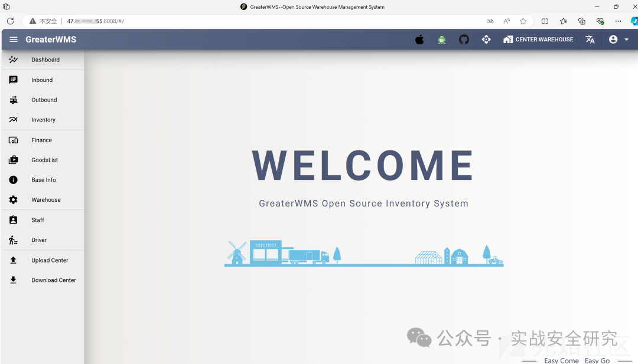Click the Dashboard chart icon in sidebar
The image size is (638, 364).
[14, 60]
